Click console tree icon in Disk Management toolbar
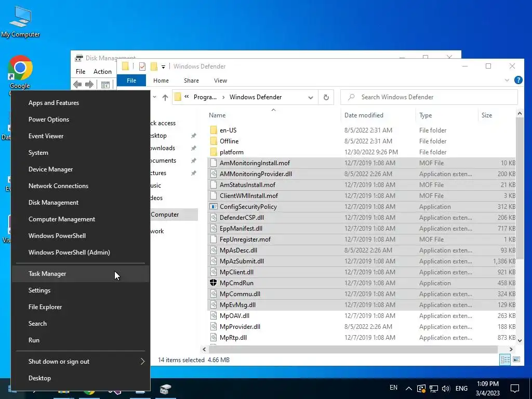Screen dimensions: 532x399 point(105,85)
